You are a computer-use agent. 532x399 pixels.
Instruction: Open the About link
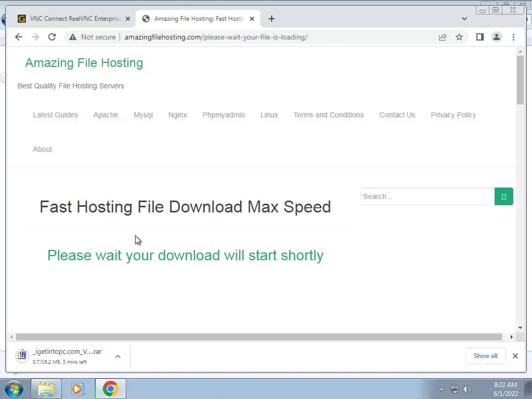click(x=43, y=149)
